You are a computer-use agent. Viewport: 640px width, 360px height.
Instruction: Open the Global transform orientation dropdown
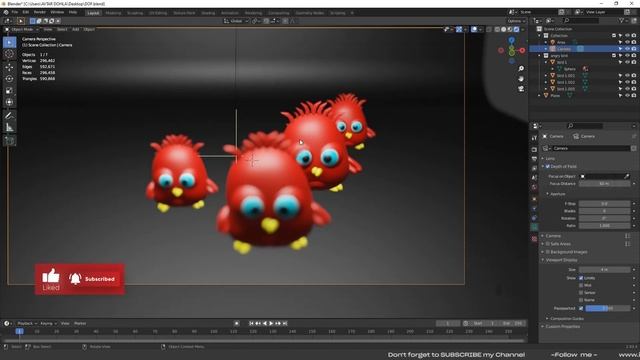pyautogui.click(x=236, y=21)
